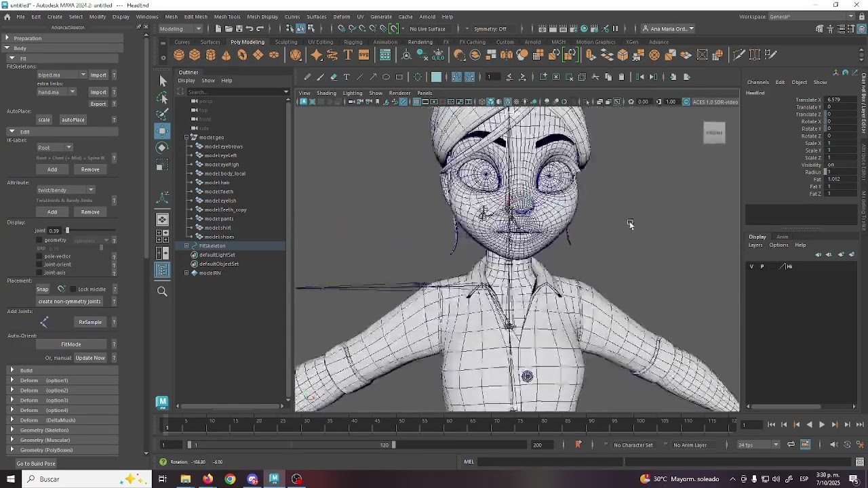The height and width of the screenshot is (488, 868).
Task: Create a polygon cube from the shelf
Action: [x=195, y=55]
